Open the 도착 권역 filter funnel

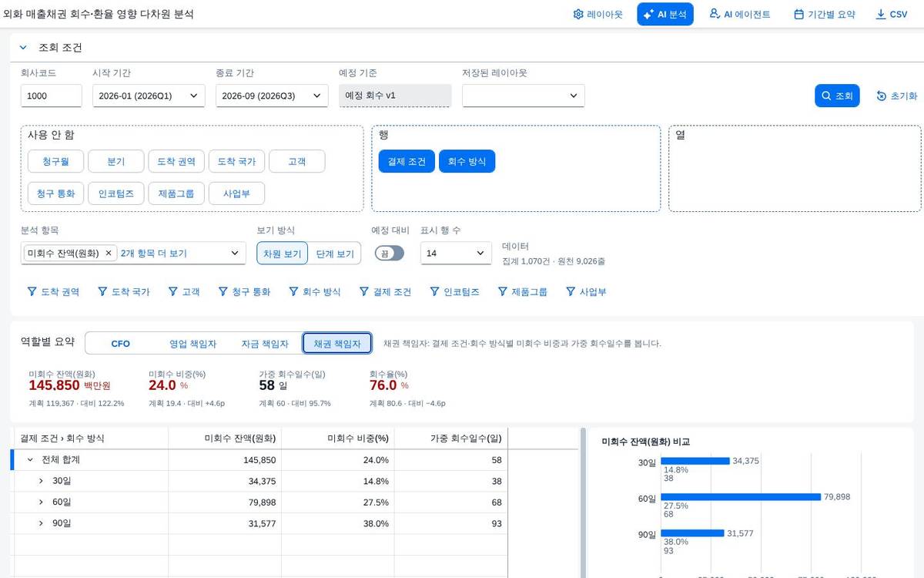[x=32, y=292]
